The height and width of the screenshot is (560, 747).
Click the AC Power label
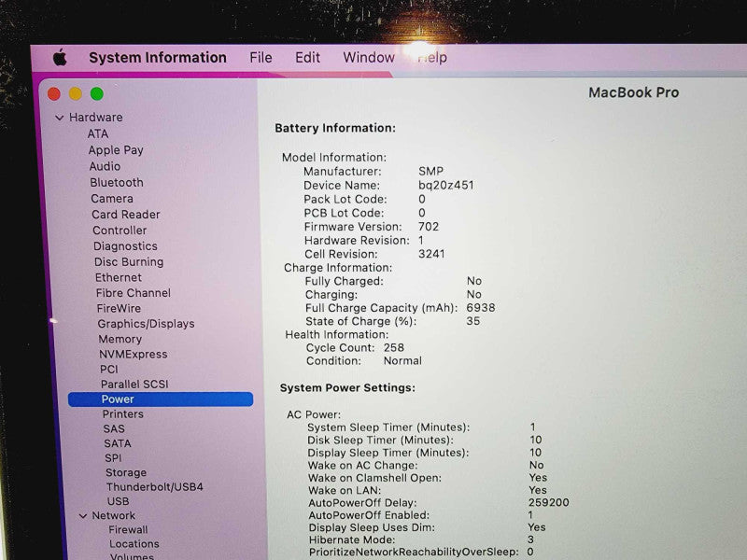(314, 414)
